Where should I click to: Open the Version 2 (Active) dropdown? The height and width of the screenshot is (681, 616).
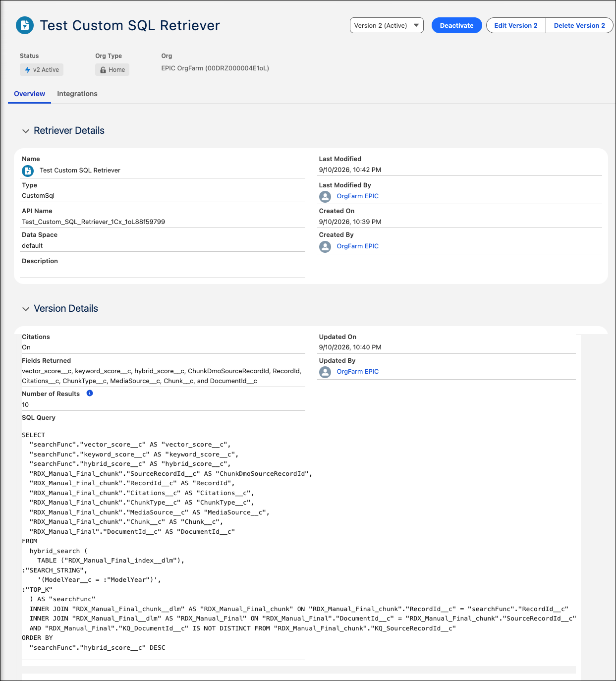pos(387,25)
